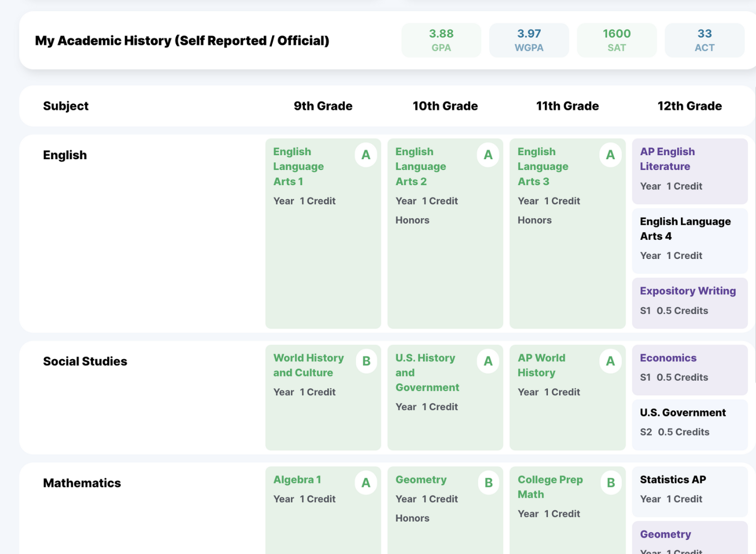Select the Expository Writing course entry
Screen dimensions: 756x554
point(689,301)
